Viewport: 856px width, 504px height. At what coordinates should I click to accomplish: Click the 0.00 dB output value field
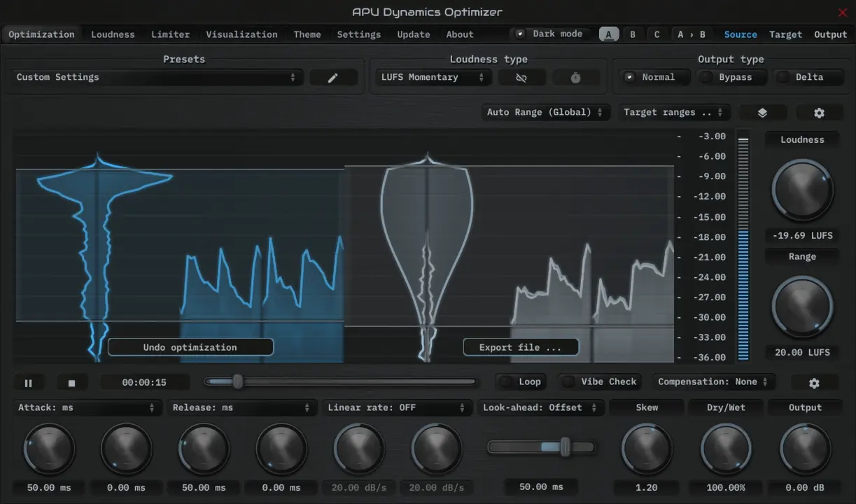(x=805, y=488)
